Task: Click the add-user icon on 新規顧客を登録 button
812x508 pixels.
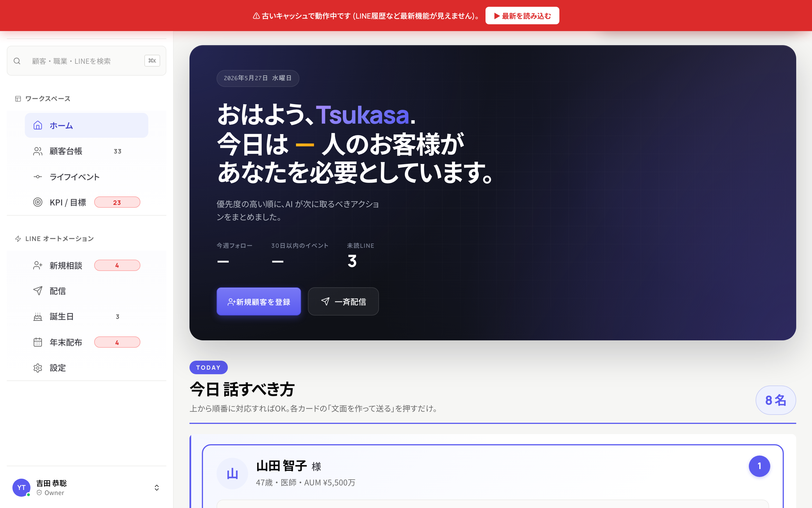Action: (x=231, y=302)
